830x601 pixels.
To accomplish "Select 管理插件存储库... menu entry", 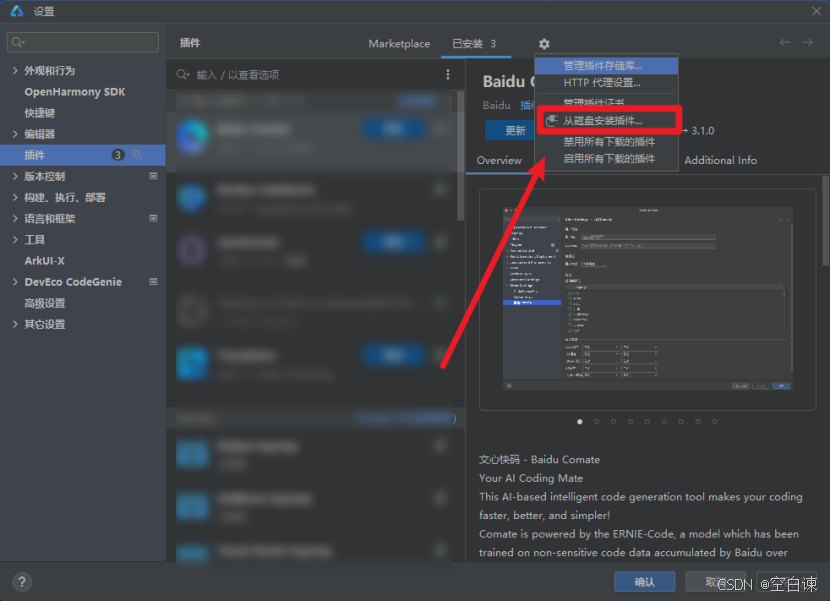I will click(x=606, y=66).
